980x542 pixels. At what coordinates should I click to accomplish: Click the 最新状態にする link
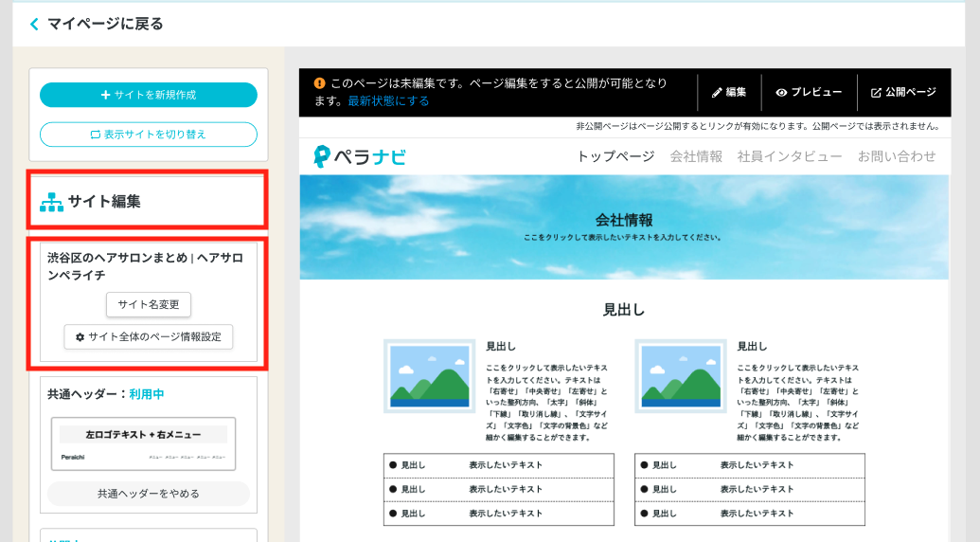(x=388, y=101)
